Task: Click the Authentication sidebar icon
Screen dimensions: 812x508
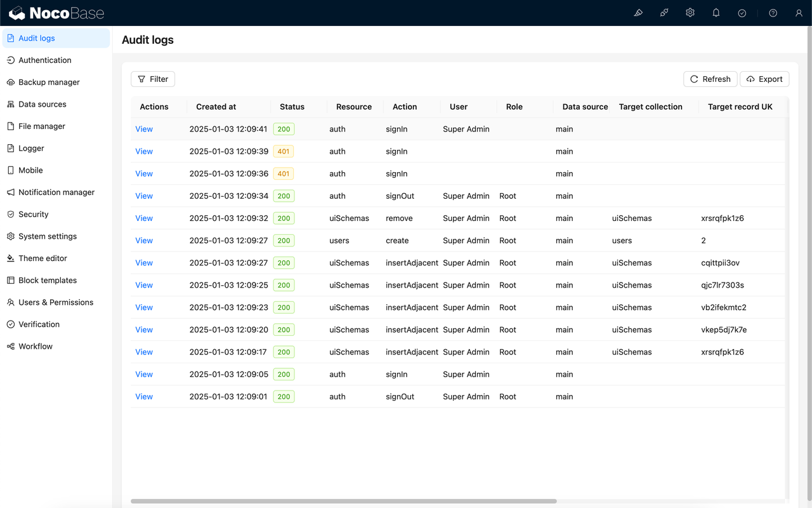Action: pos(11,60)
